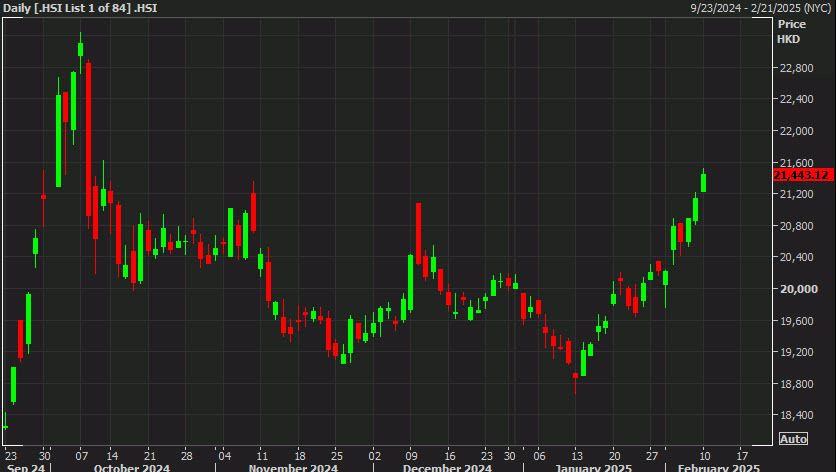Click the 22,800 price axis label
The image size is (836, 472).
coord(796,68)
